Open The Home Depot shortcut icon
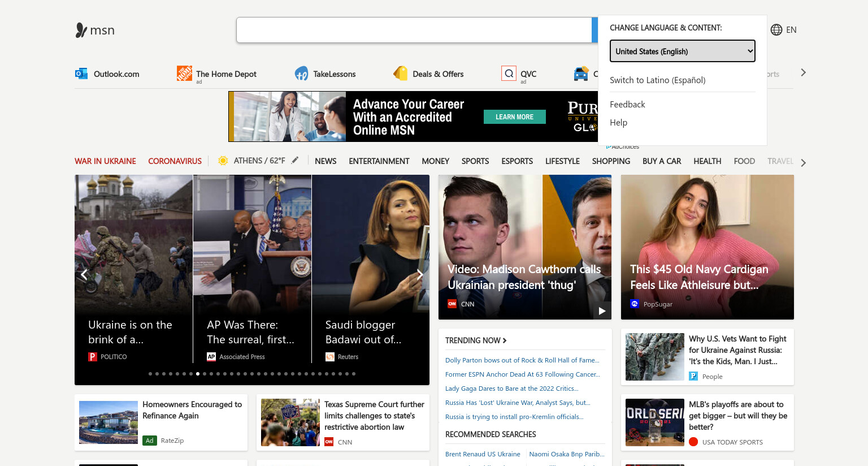The height and width of the screenshot is (466, 868). click(184, 73)
